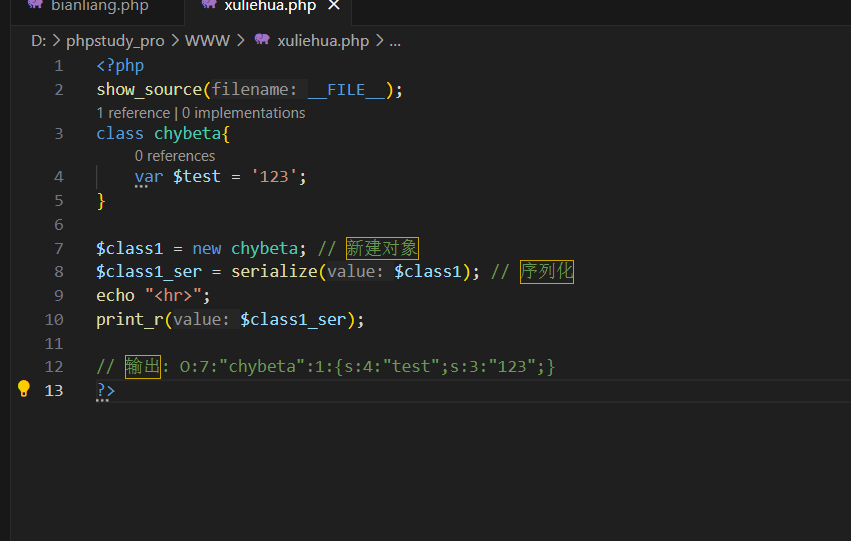The width and height of the screenshot is (851, 541).
Task: Open the "1 reference" code lens
Action: (x=133, y=113)
